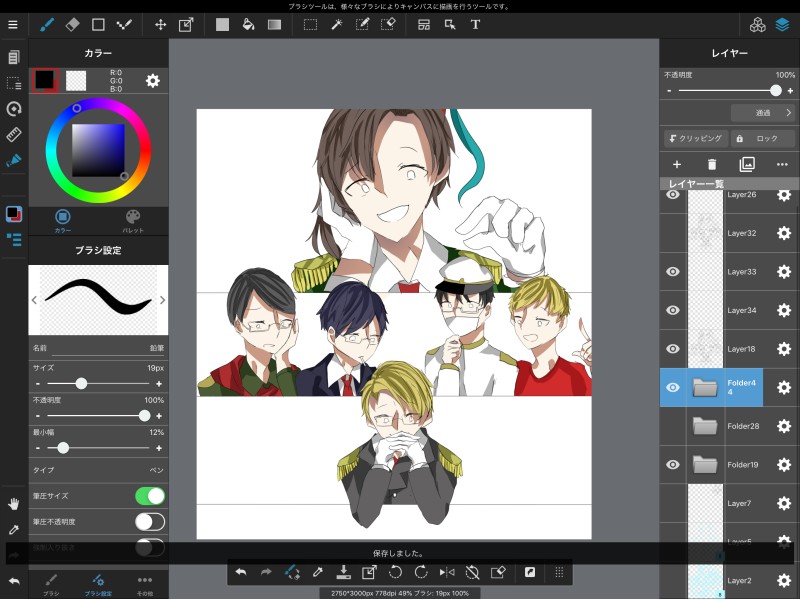This screenshot has height=599, width=800.
Task: Toggle the Layers panel icon
Action: (783, 24)
